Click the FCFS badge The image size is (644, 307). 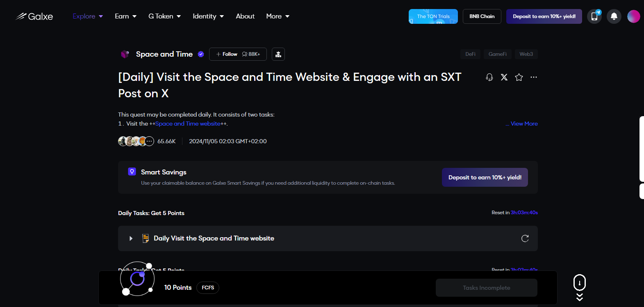click(x=208, y=288)
